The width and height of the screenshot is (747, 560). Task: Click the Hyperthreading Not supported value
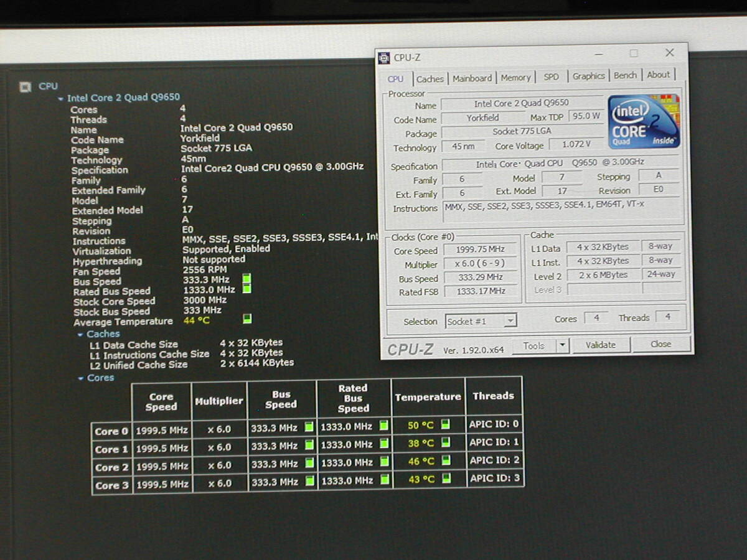point(214,259)
